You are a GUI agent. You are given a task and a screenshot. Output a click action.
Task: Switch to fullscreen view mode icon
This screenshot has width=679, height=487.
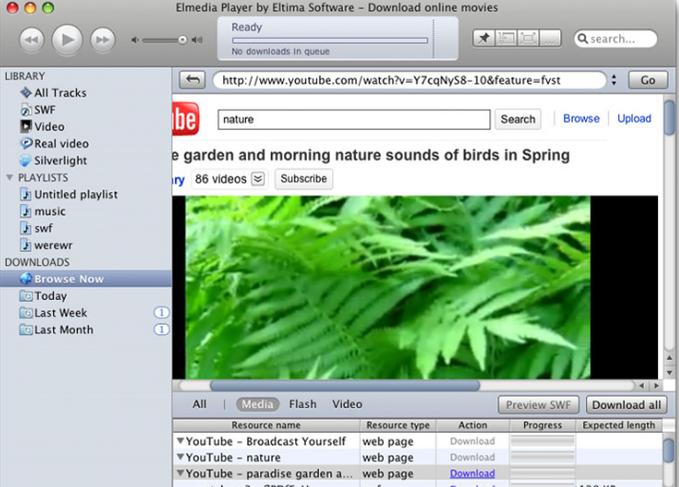(x=528, y=38)
